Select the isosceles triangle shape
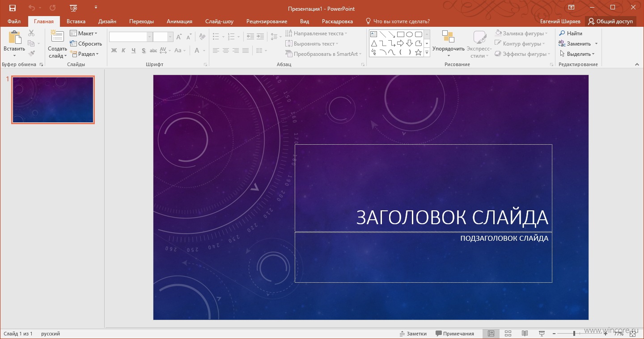644x339 pixels. (x=373, y=43)
